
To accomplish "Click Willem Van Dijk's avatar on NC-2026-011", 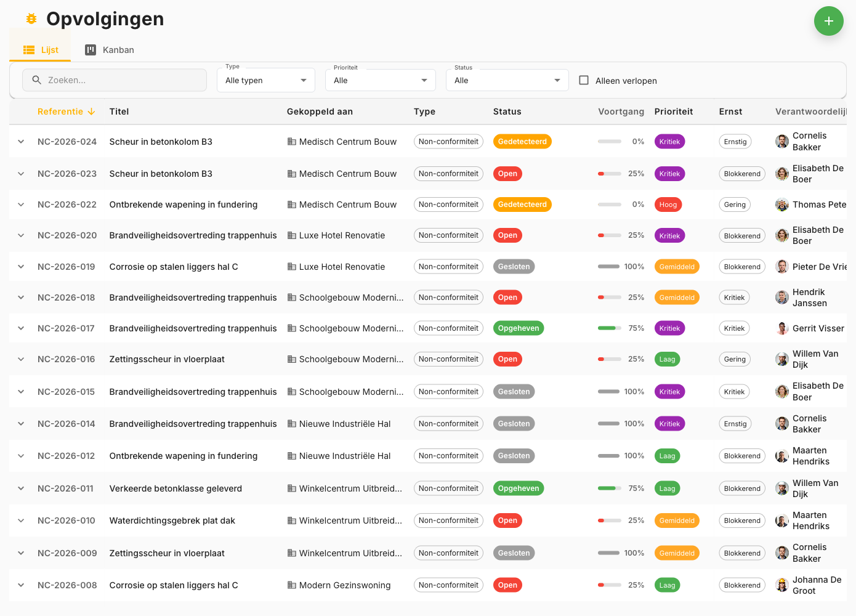I will (x=782, y=488).
